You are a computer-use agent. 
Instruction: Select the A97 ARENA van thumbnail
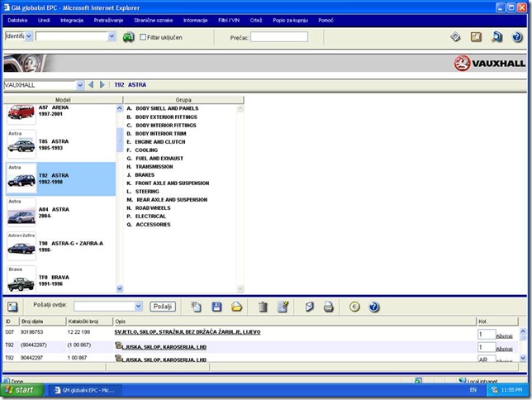click(21, 113)
